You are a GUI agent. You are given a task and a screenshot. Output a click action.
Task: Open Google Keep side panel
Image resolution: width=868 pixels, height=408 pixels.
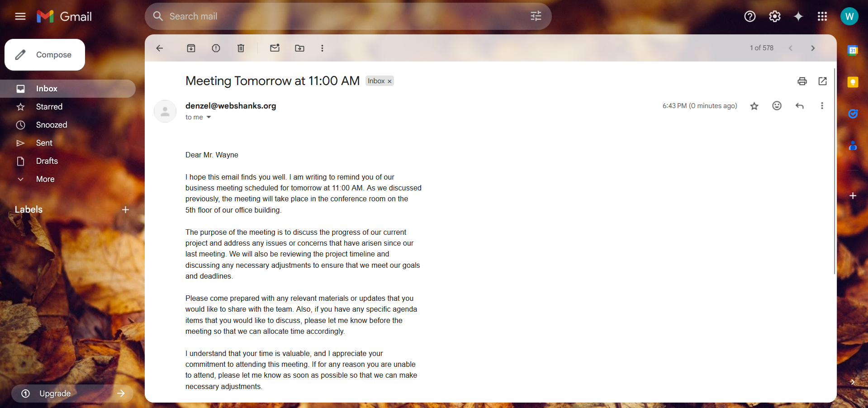tap(853, 82)
